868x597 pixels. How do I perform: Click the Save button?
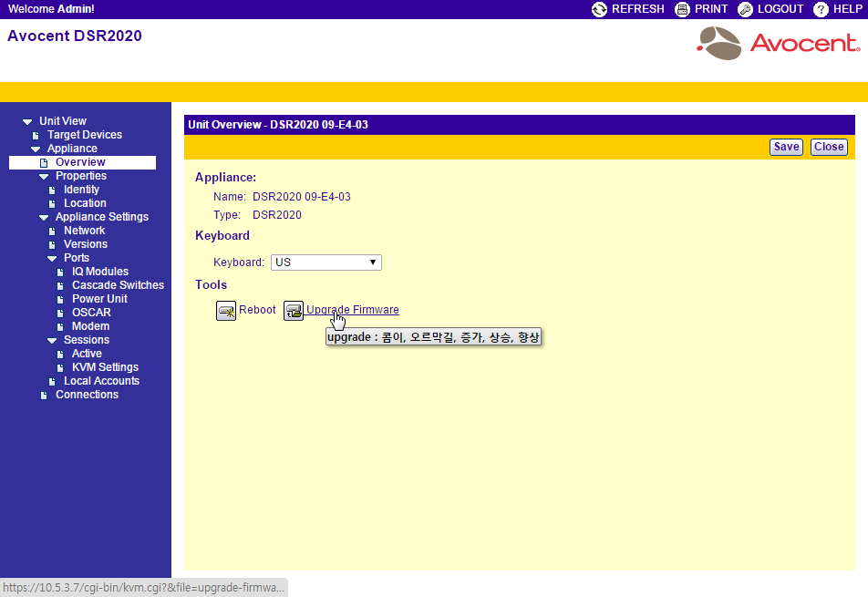[786, 147]
